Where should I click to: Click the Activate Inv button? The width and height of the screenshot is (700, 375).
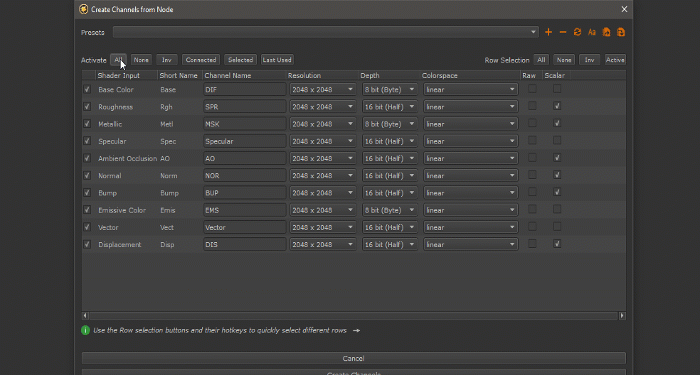coord(167,60)
